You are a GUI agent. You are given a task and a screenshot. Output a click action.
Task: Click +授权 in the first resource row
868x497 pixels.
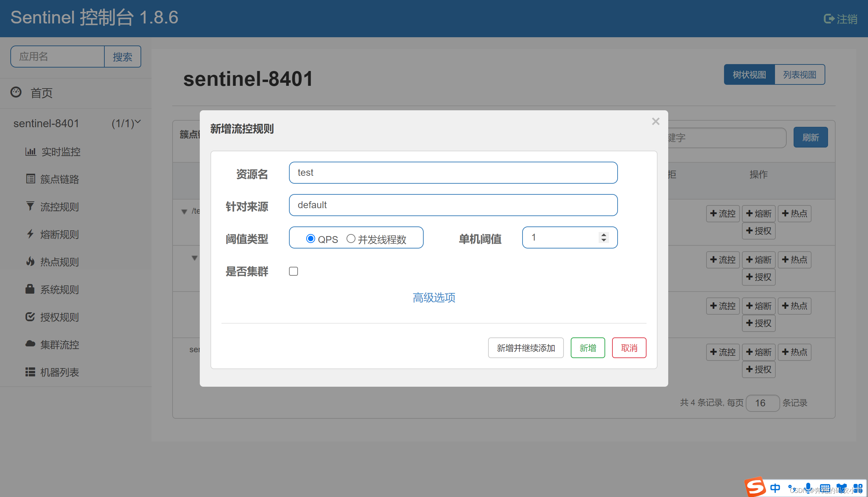pos(758,231)
